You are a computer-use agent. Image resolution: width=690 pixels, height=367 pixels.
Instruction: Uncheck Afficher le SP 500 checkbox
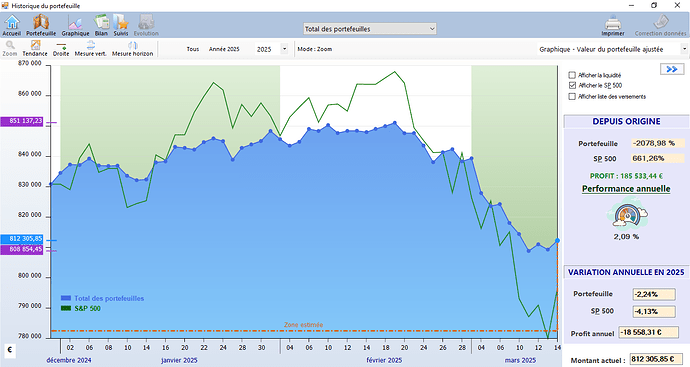(572, 85)
